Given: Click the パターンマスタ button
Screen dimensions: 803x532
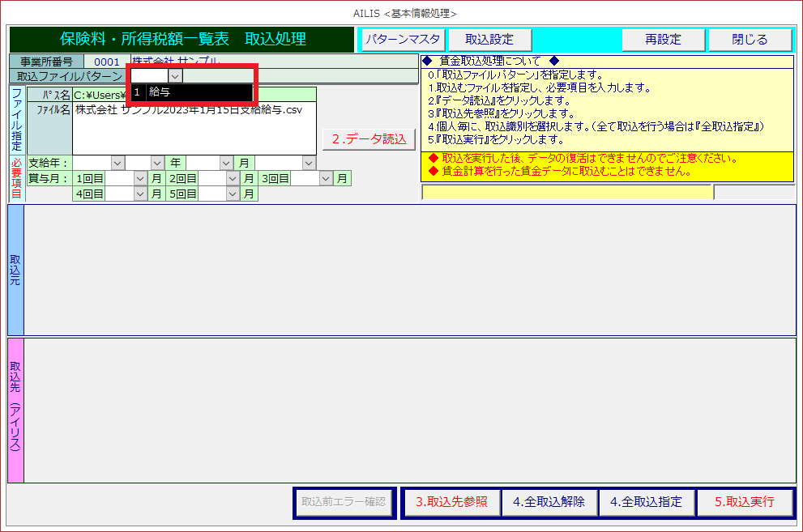Looking at the screenshot, I should point(403,40).
